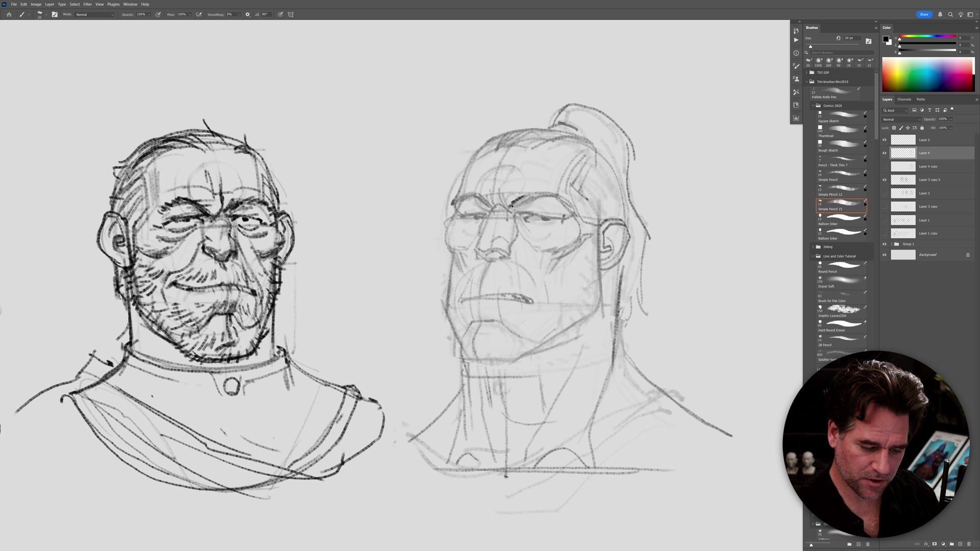Enable airbrush-style build-up effects icon

click(x=199, y=14)
